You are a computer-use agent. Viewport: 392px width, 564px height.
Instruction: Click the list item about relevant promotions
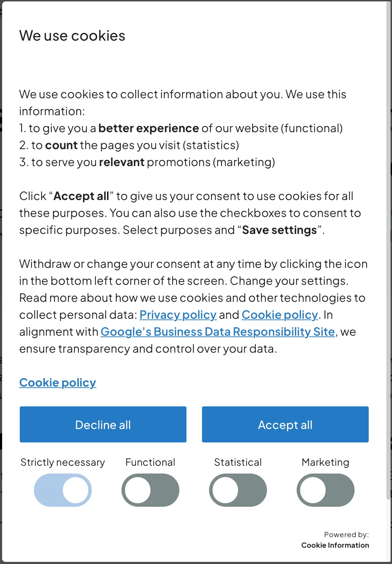pos(148,162)
